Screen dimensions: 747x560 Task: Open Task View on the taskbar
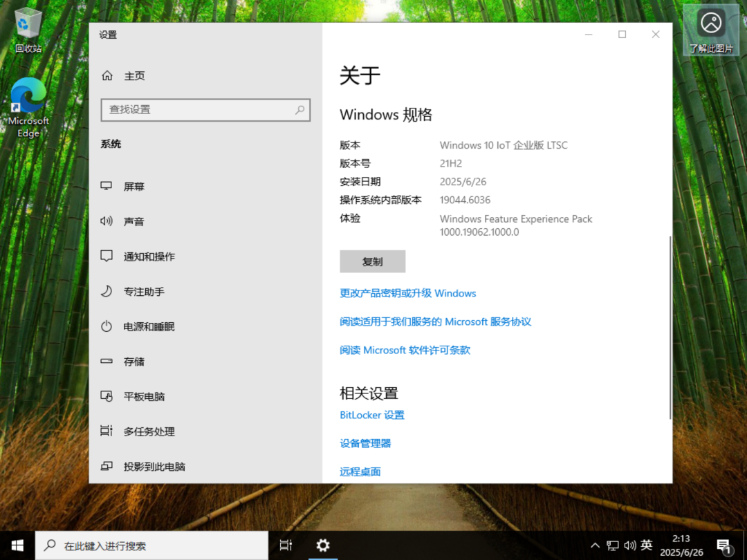click(286, 545)
